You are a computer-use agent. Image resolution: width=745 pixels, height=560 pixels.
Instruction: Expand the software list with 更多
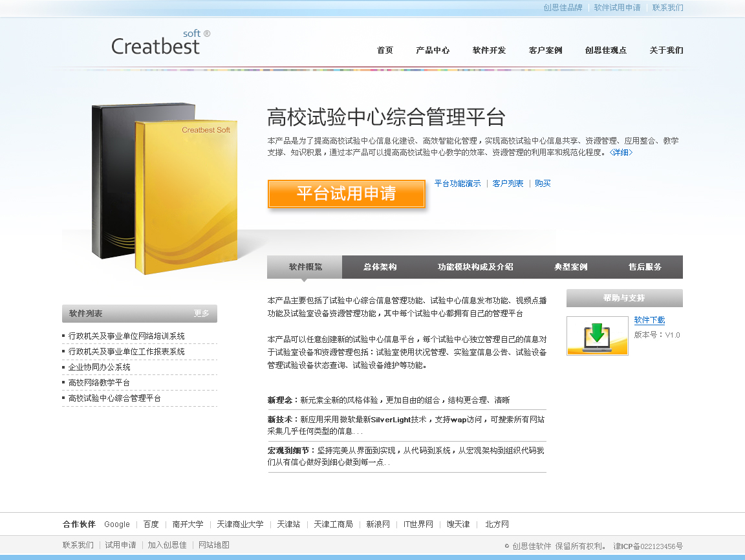(x=202, y=314)
